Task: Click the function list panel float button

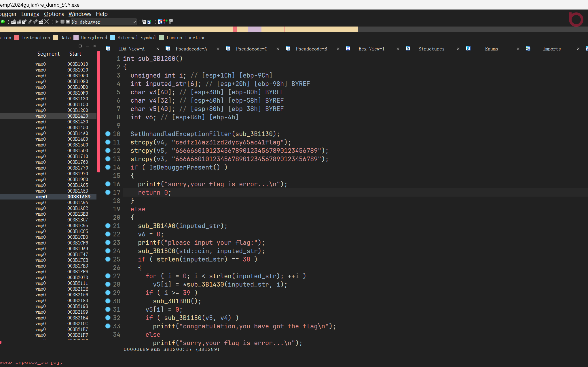Action: click(80, 46)
